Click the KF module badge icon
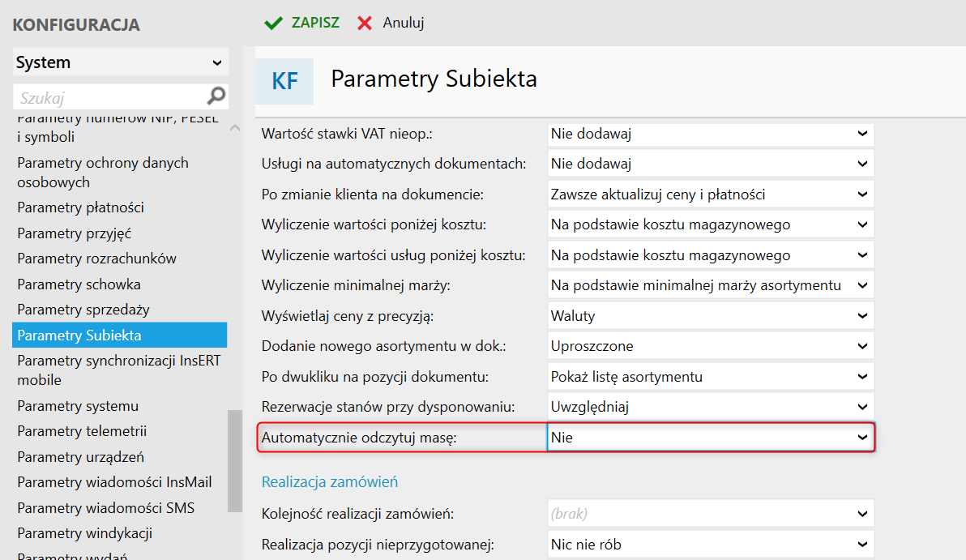966x560 pixels. tap(284, 81)
